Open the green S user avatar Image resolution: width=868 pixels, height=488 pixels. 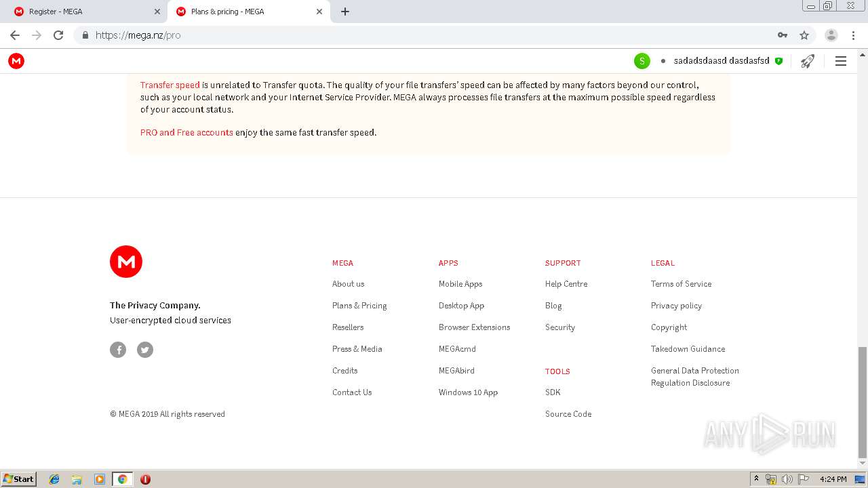click(642, 61)
